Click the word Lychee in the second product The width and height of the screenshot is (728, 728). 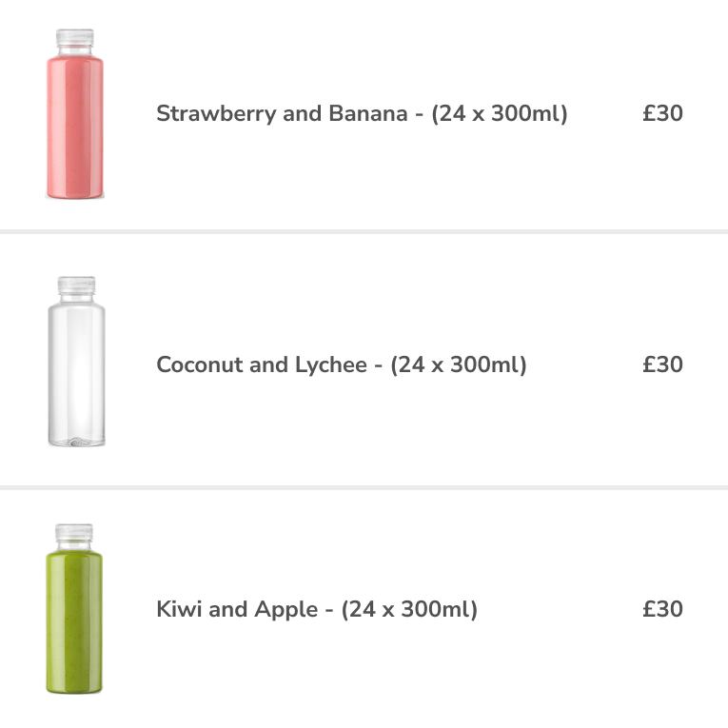pos(331,364)
